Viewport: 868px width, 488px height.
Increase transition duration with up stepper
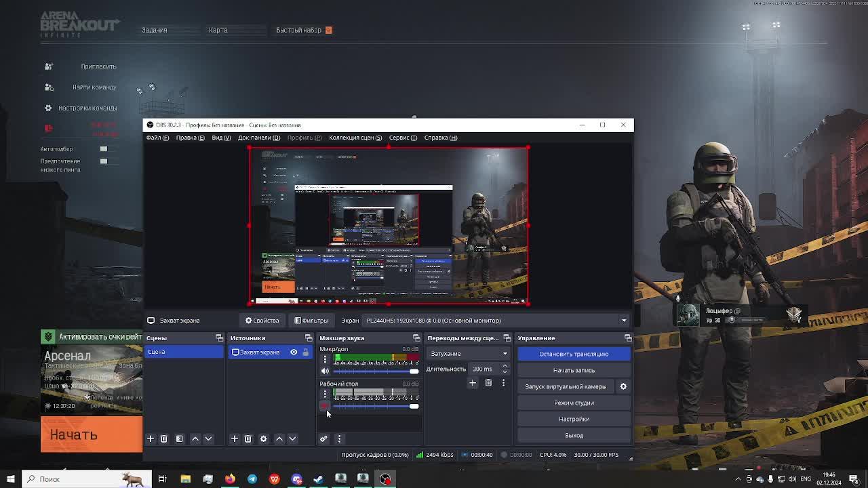(x=505, y=366)
